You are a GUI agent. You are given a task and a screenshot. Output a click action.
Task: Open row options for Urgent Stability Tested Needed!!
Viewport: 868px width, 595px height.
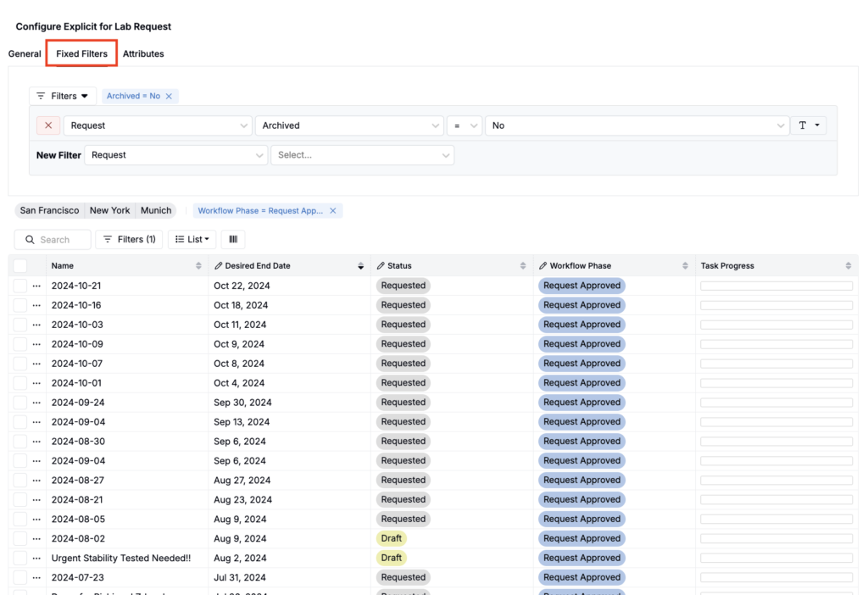[x=36, y=559]
